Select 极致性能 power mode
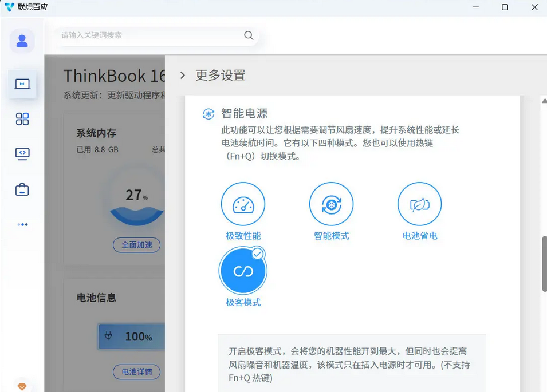The image size is (547, 392). [x=243, y=204]
